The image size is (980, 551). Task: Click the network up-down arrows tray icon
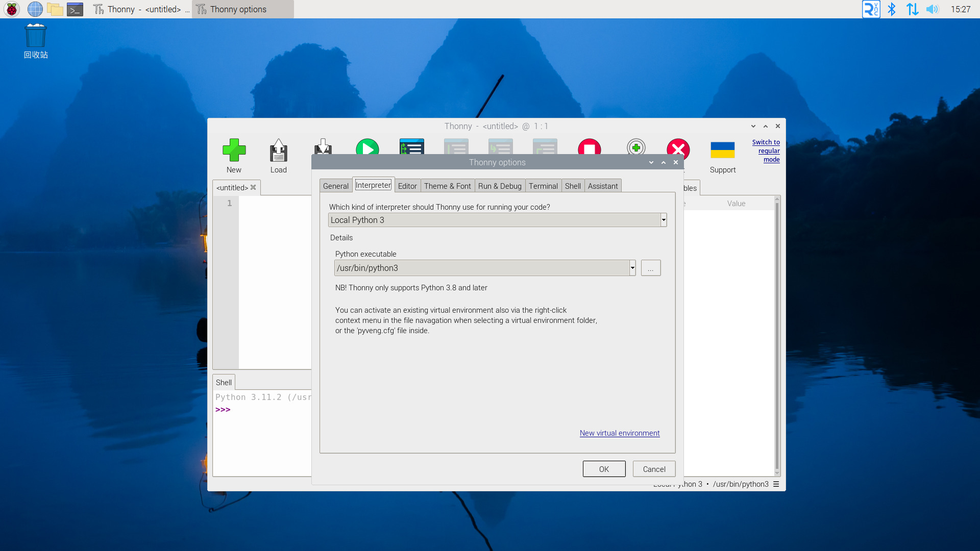(x=912, y=9)
